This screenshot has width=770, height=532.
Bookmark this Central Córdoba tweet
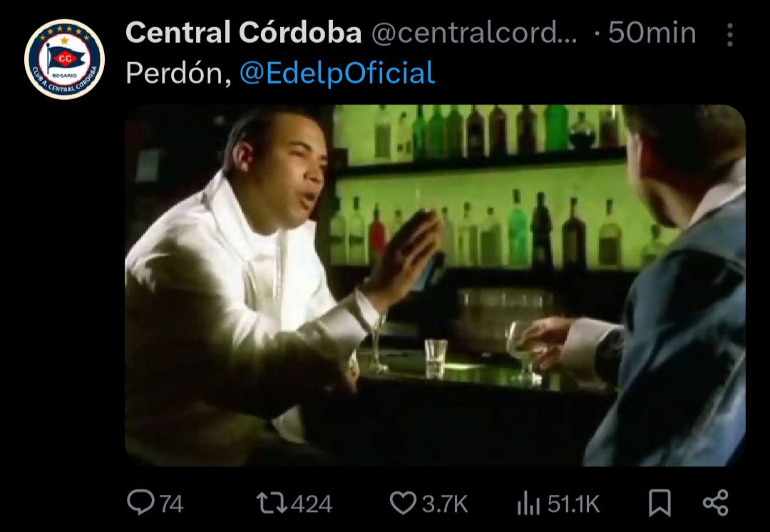click(659, 503)
